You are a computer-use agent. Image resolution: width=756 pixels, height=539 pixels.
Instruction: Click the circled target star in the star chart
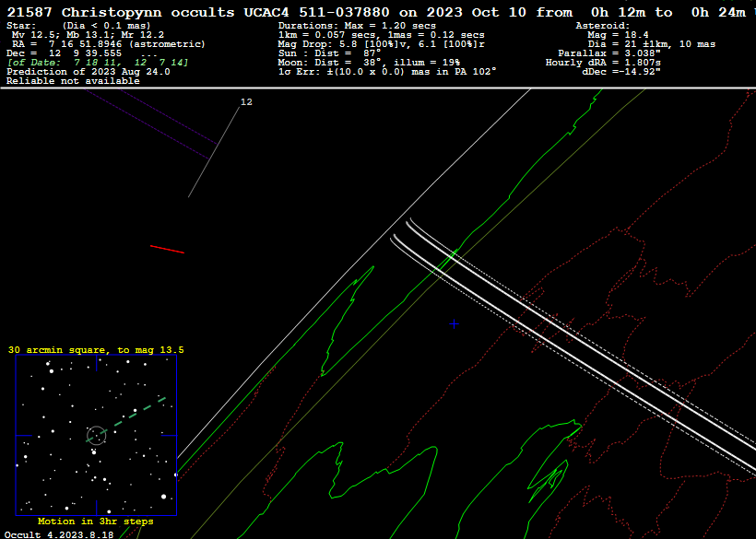97,435
